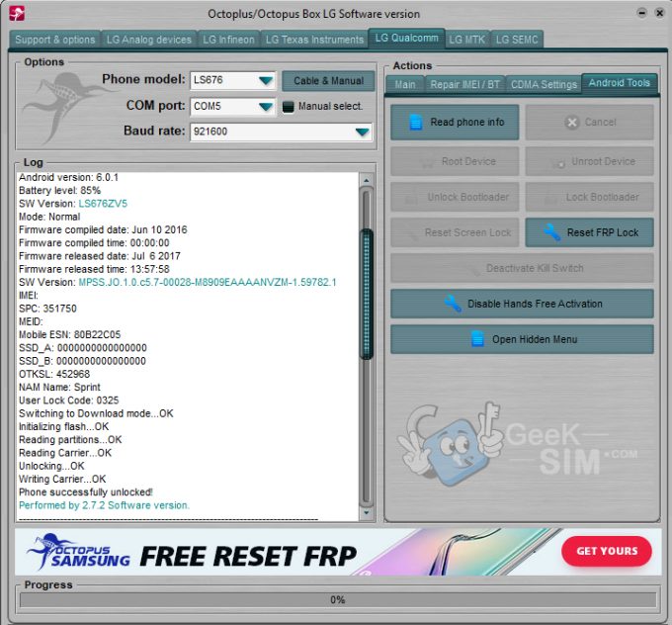672x625 pixels.
Task: Toggle the Manual select checkbox
Action: (x=289, y=107)
